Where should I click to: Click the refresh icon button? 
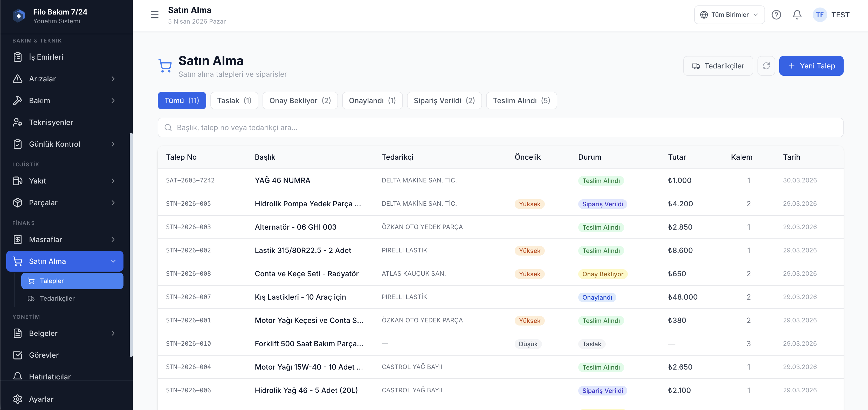click(x=766, y=66)
